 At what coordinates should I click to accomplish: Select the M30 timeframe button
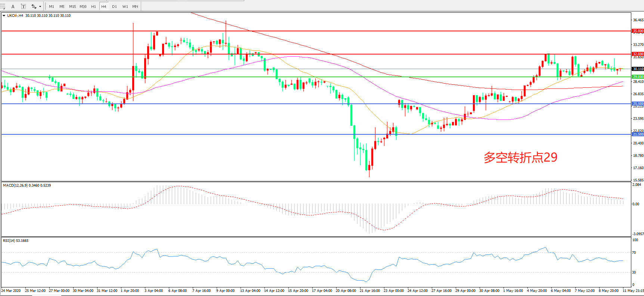83,6
